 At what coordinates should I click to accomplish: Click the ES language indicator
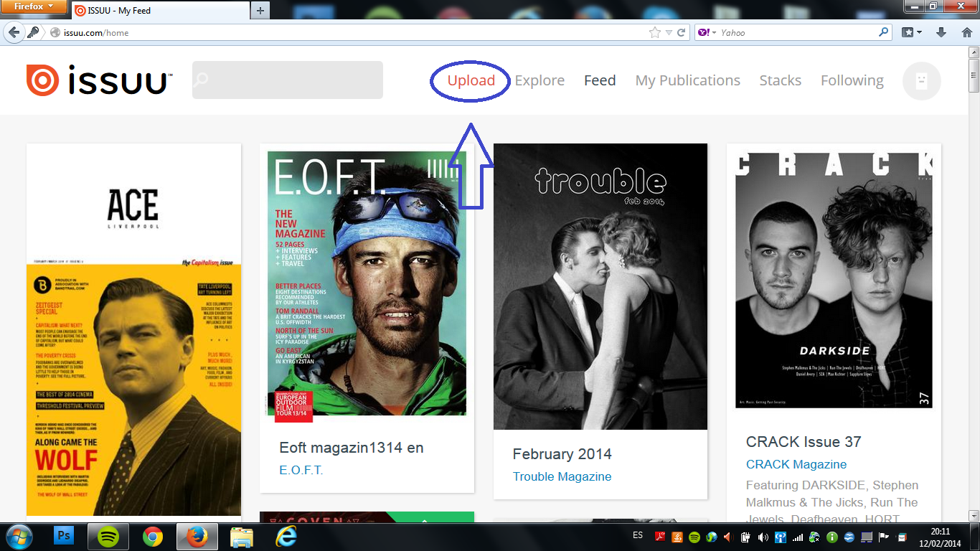(638, 536)
